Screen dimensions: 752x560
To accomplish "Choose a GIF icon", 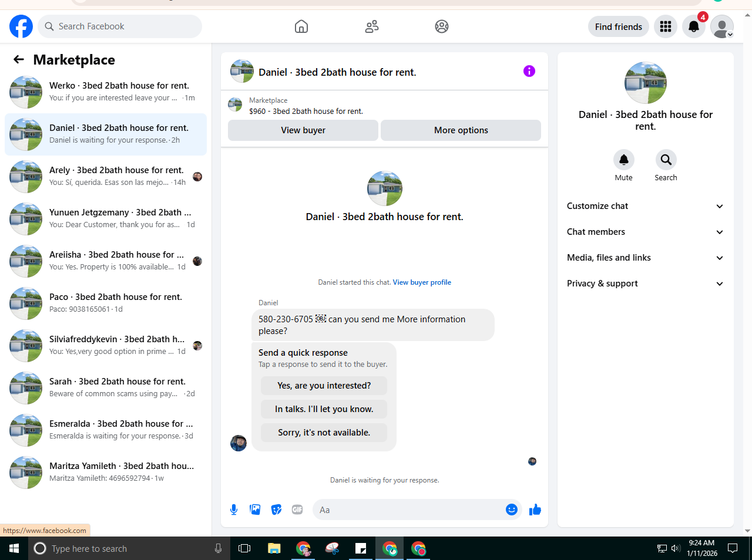I will coord(297,510).
